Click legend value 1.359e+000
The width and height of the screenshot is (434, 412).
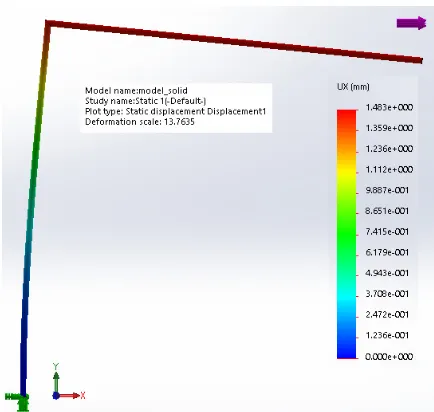389,128
